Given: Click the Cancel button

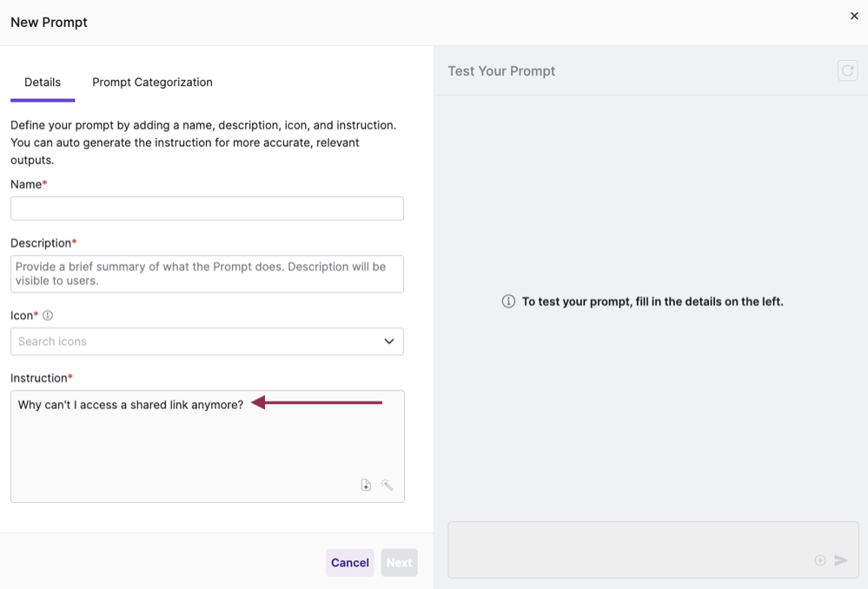Looking at the screenshot, I should (x=349, y=562).
